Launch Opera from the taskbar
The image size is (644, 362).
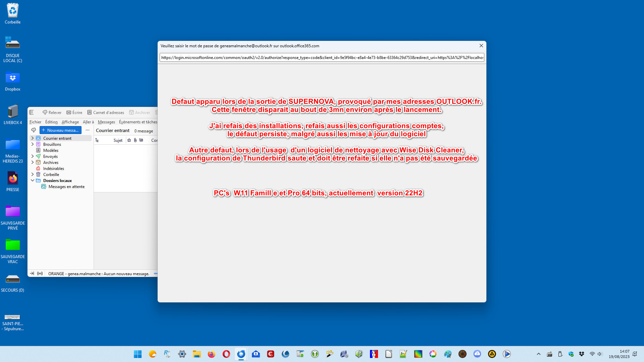click(x=226, y=354)
